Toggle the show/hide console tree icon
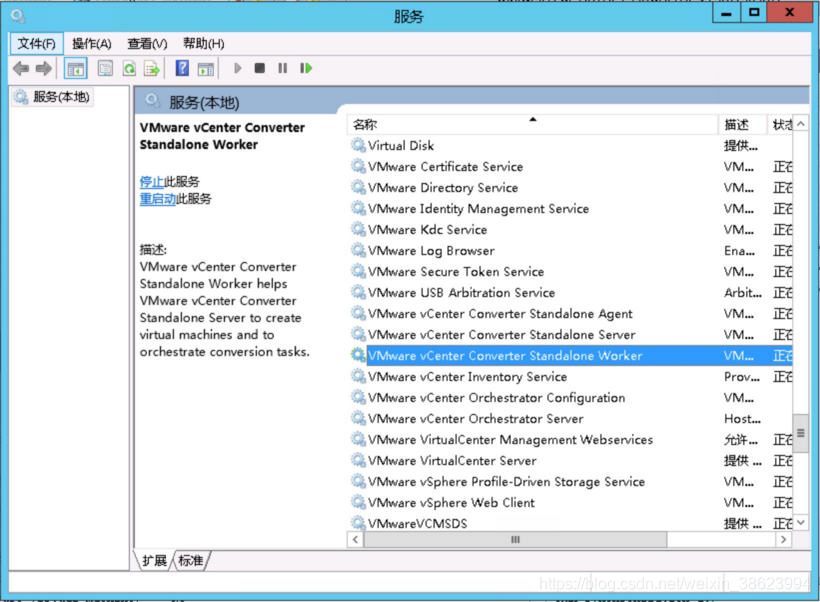 point(75,69)
